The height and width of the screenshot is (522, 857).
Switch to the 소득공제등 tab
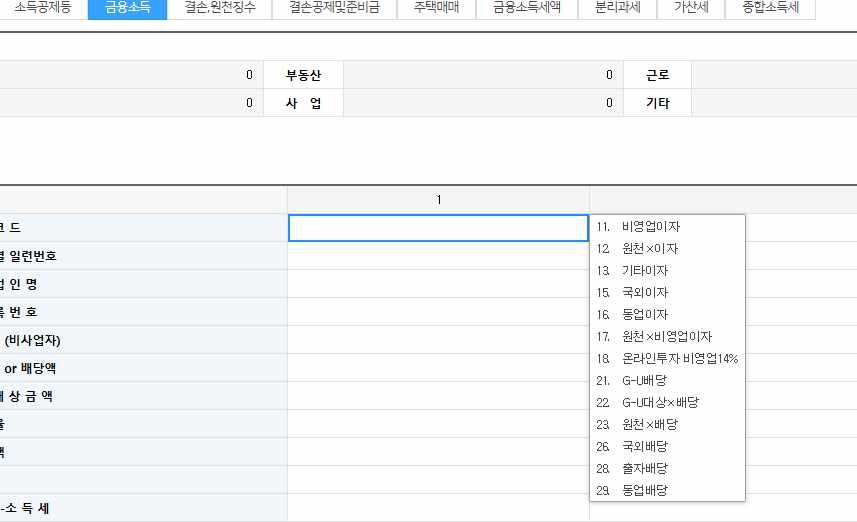tap(44, 8)
